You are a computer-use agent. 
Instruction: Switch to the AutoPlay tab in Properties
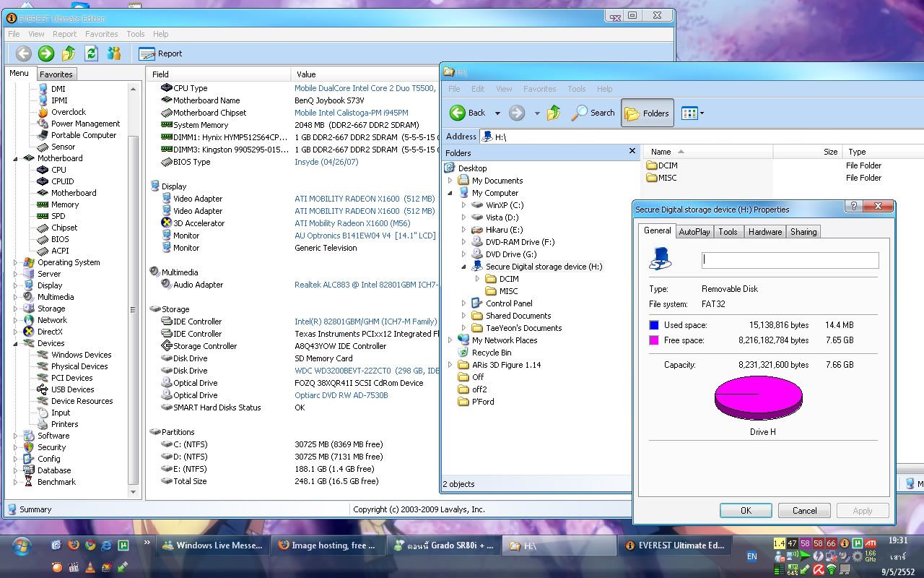694,232
